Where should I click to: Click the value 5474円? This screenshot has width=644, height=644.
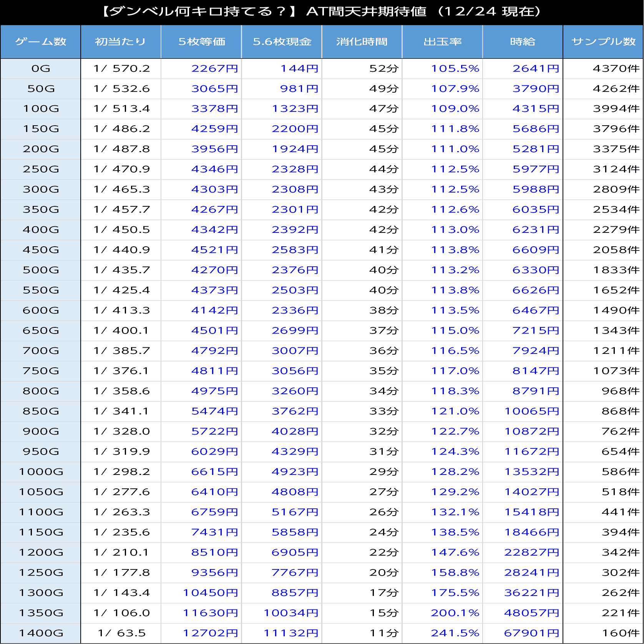click(214, 412)
